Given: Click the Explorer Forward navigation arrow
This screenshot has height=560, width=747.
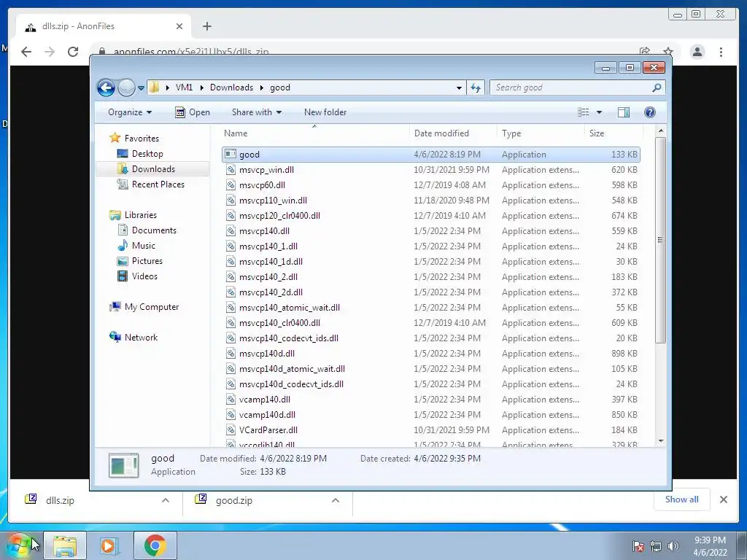Looking at the screenshot, I should tap(125, 87).
